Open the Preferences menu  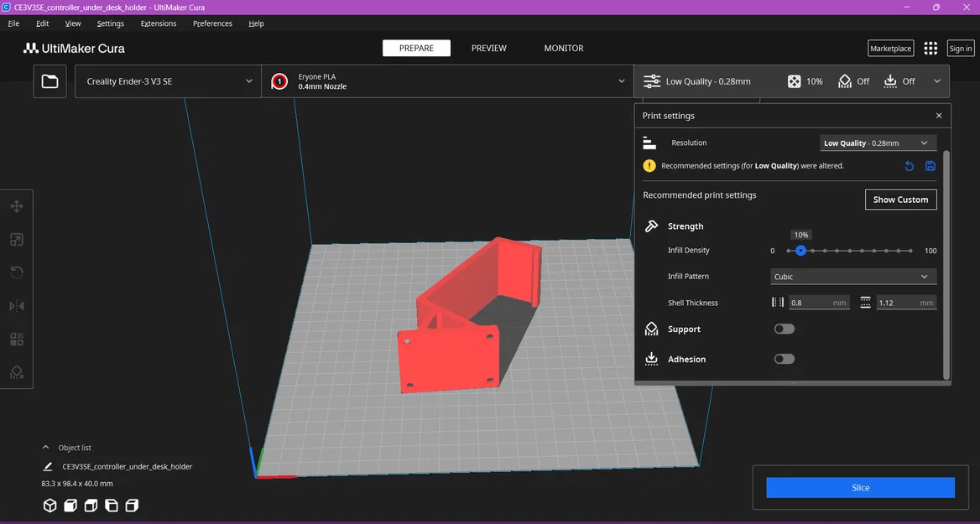point(212,23)
